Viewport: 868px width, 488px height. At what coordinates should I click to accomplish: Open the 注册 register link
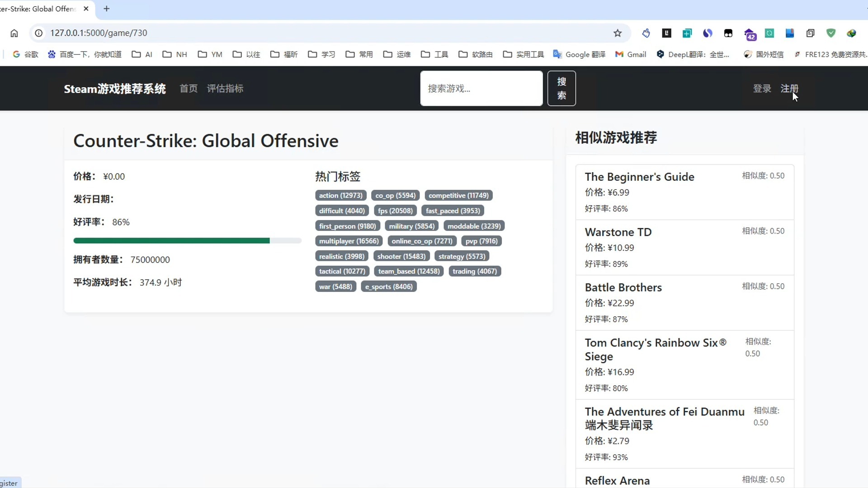tap(789, 89)
